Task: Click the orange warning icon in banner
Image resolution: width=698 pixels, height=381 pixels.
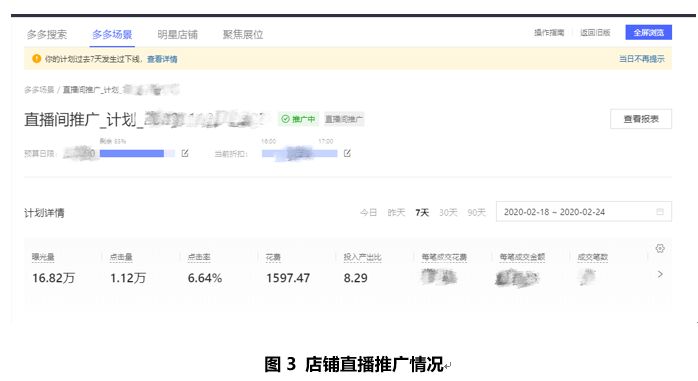Action: pyautogui.click(x=37, y=59)
